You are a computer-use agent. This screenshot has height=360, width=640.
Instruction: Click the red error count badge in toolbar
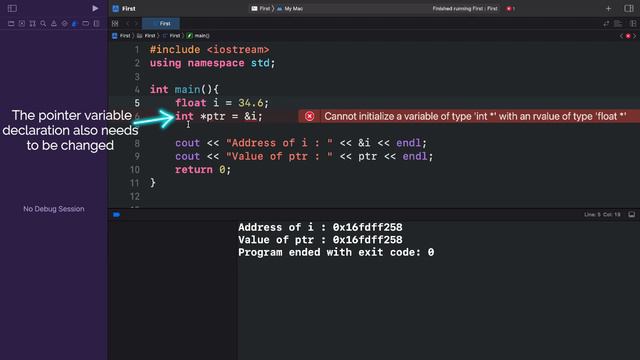[510, 9]
